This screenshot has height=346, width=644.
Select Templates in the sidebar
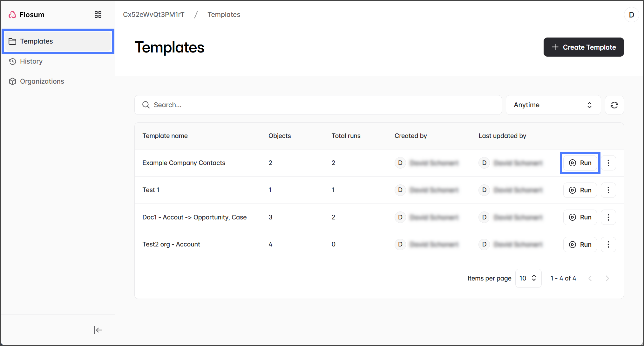tap(37, 41)
